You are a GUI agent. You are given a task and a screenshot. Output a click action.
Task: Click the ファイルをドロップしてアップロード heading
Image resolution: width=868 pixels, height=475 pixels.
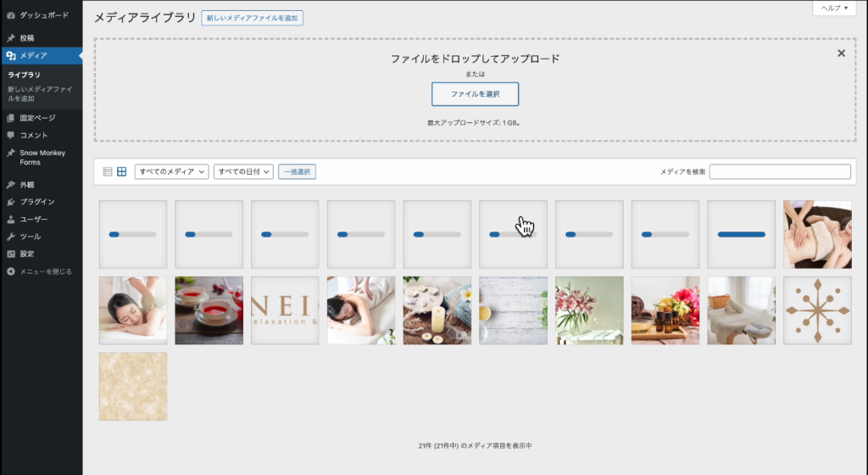click(475, 59)
